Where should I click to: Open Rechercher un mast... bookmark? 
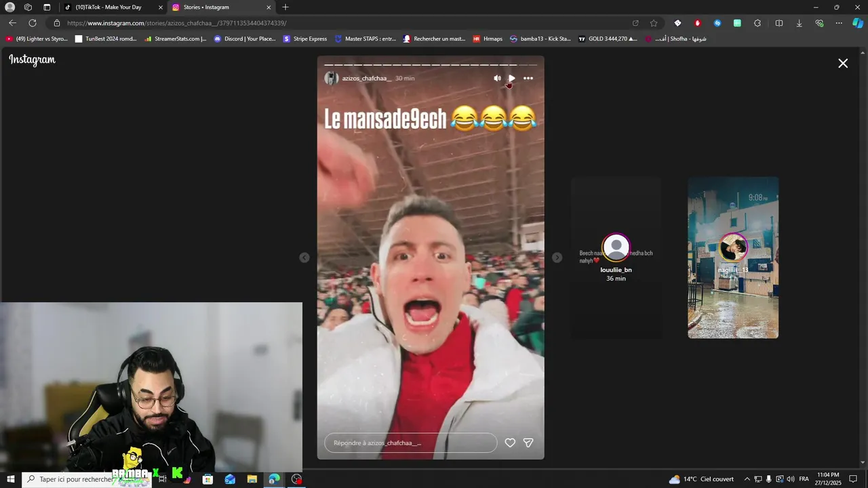tap(434, 39)
